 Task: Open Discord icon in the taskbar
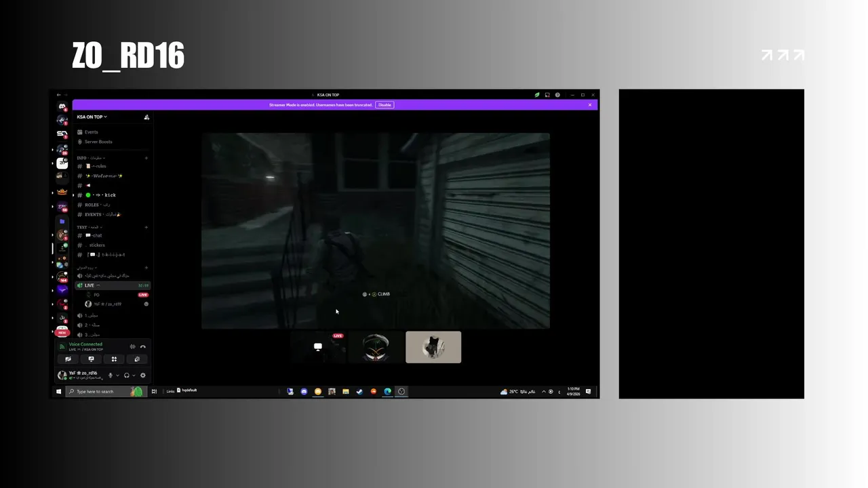304,391
